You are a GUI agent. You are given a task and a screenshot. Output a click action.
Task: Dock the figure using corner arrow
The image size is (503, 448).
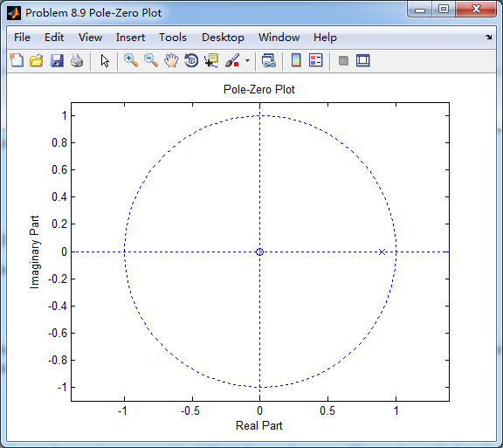488,37
